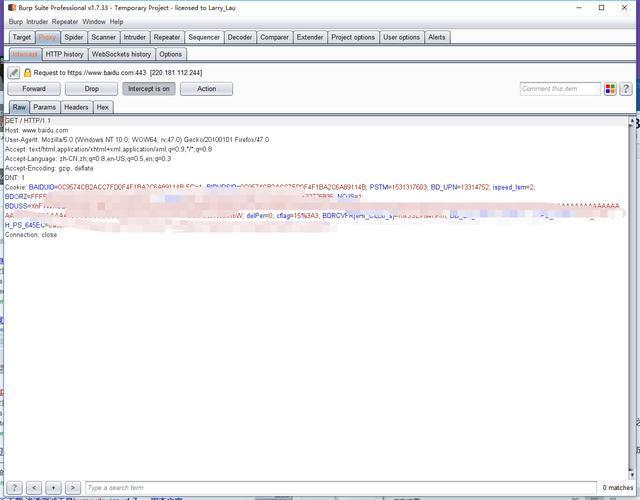This screenshot has width=640, height=500.
Task: Open the Help menu
Action: pyautogui.click(x=116, y=22)
